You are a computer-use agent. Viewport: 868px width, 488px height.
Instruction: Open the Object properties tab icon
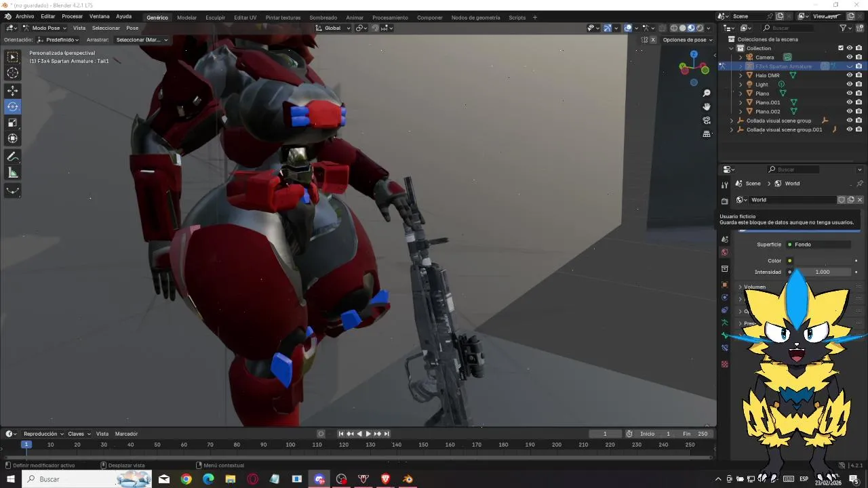point(725,285)
